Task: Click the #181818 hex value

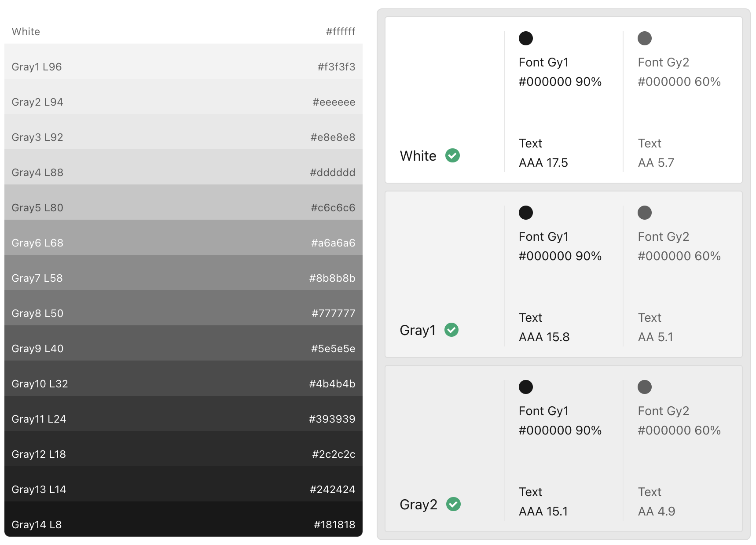Action: click(x=334, y=525)
